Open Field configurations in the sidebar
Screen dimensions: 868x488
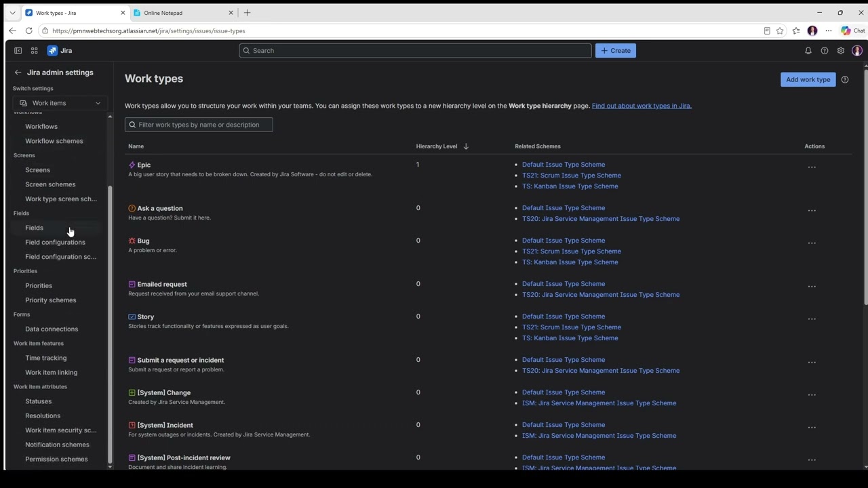pos(55,242)
